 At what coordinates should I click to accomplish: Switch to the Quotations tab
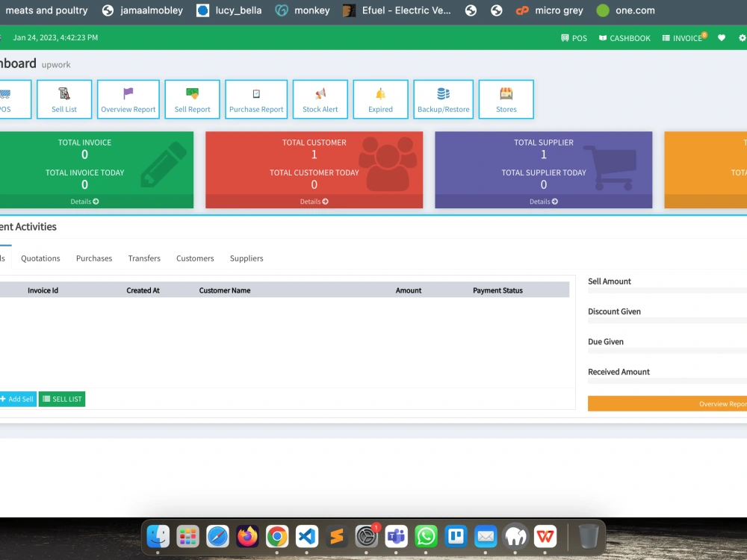point(40,258)
